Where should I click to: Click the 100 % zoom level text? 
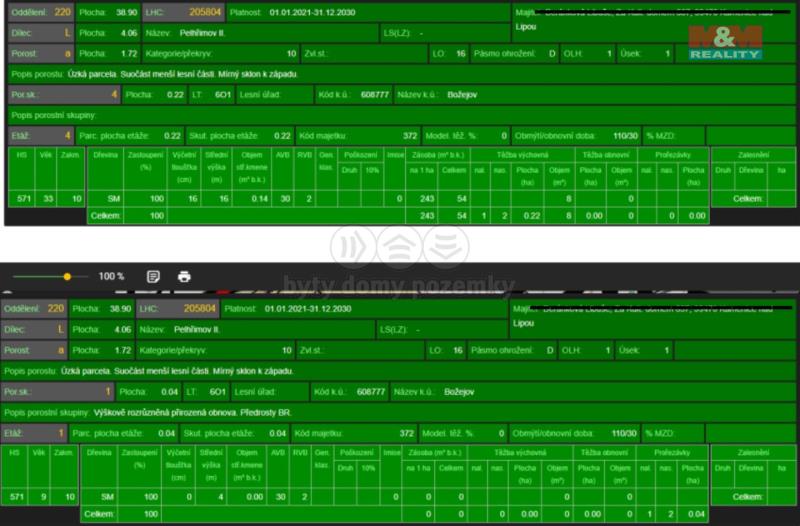(111, 276)
